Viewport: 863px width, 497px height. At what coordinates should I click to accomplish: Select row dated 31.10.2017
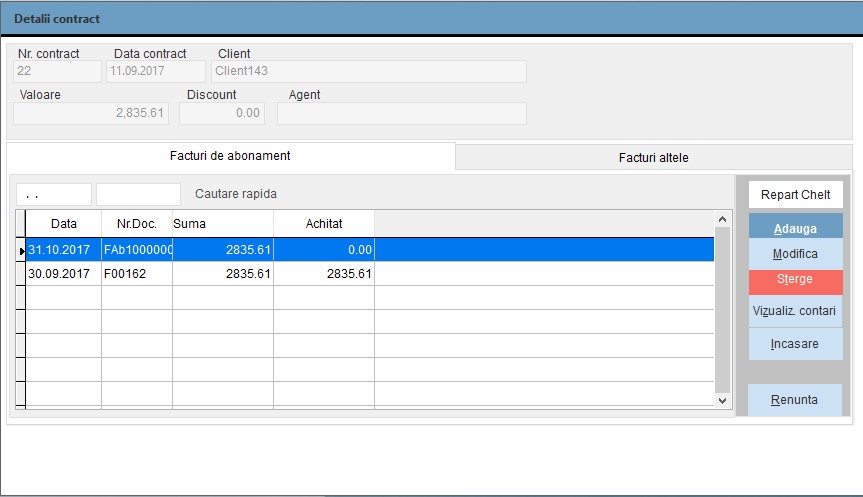(370, 250)
